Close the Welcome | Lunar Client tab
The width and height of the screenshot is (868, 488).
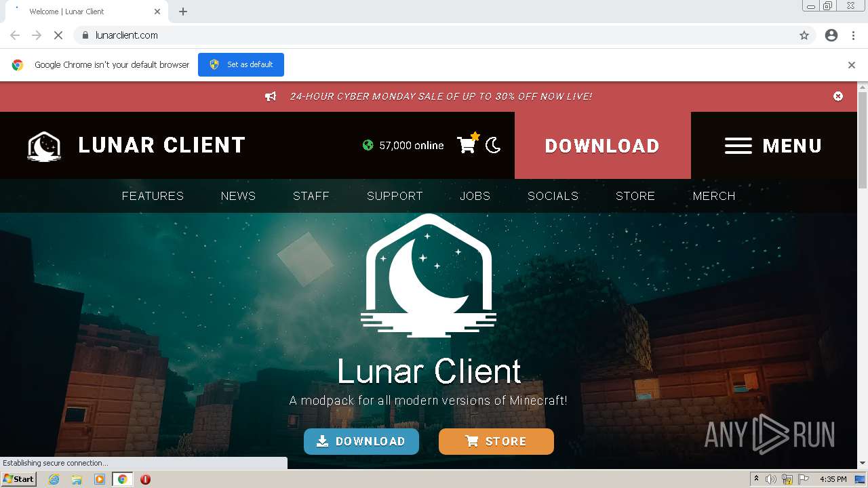click(157, 12)
